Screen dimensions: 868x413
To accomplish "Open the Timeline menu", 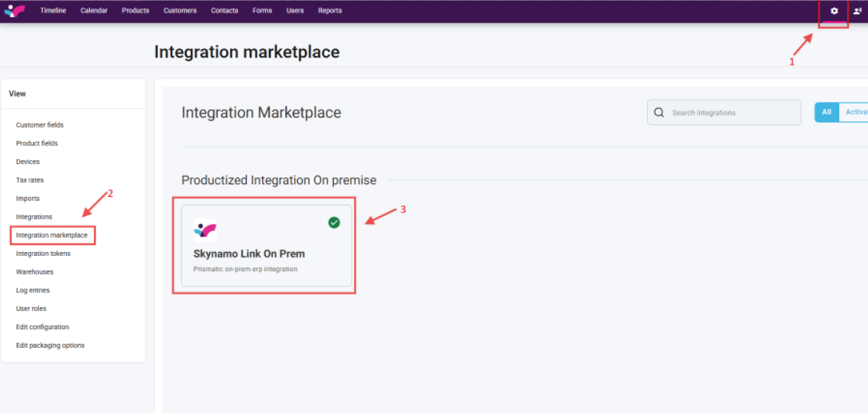I will (53, 11).
